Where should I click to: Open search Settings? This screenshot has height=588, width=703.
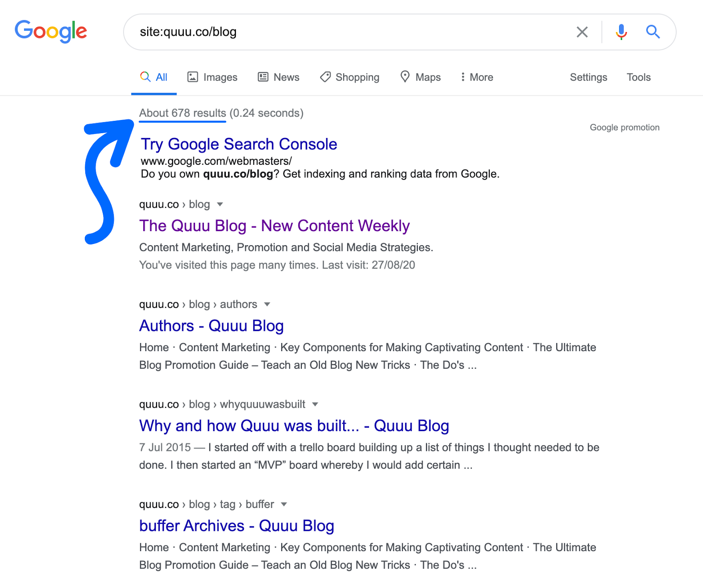[588, 77]
